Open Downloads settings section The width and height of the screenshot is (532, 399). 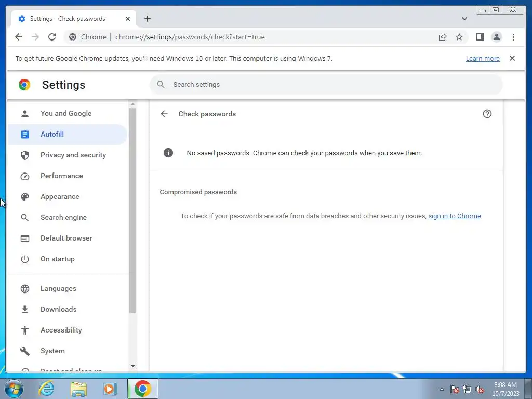67,310
